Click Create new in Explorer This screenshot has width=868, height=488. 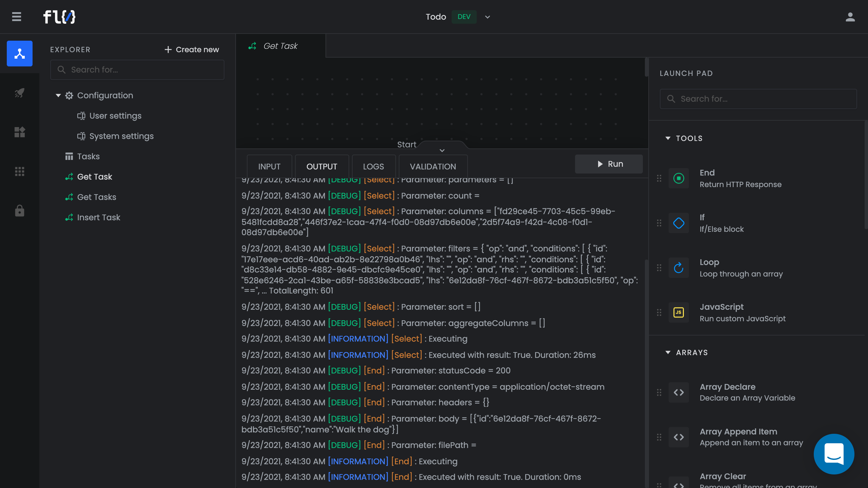[x=192, y=49]
